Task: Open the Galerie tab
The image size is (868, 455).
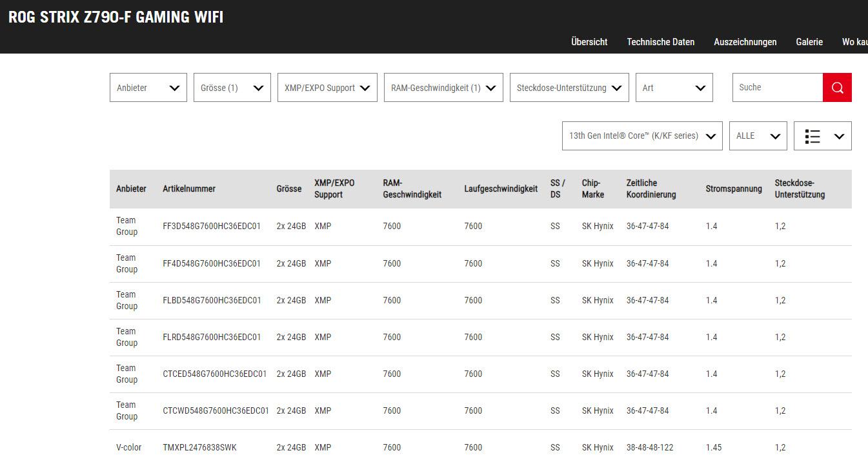Action: (x=809, y=42)
